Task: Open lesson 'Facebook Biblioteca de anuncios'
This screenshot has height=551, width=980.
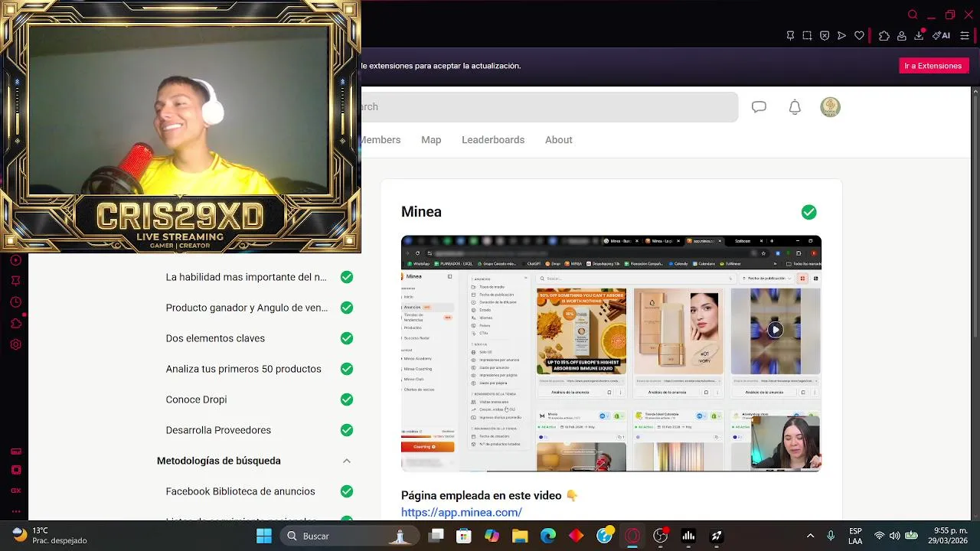Action: [240, 491]
